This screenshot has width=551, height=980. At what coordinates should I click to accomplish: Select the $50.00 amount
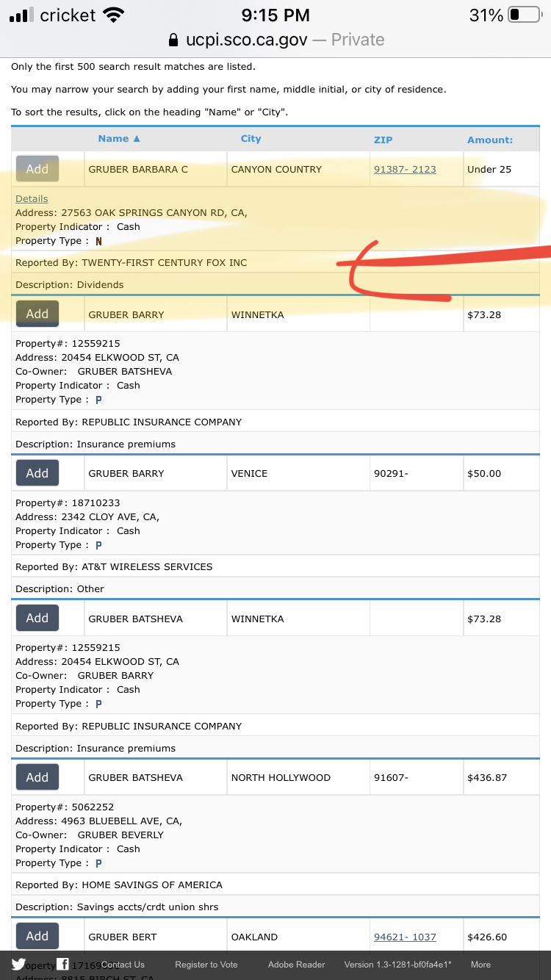tap(484, 473)
